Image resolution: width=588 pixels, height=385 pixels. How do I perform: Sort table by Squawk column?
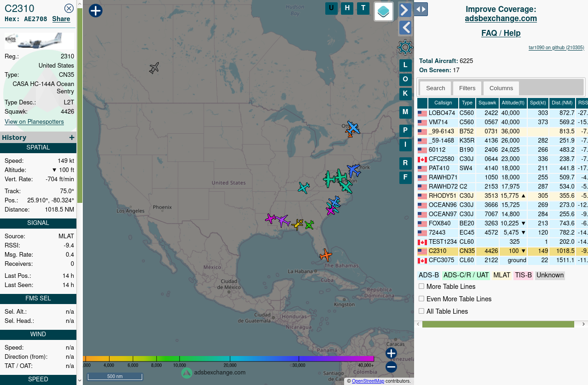point(487,103)
